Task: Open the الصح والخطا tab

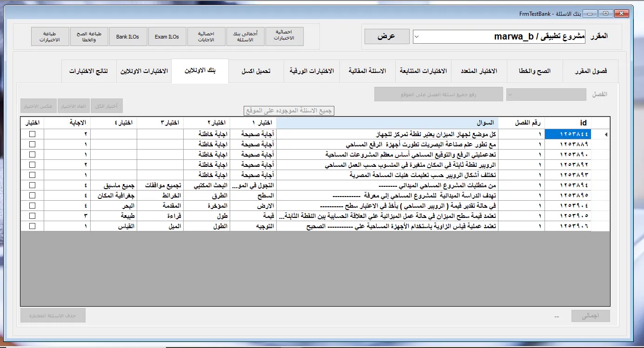Action: click(535, 71)
